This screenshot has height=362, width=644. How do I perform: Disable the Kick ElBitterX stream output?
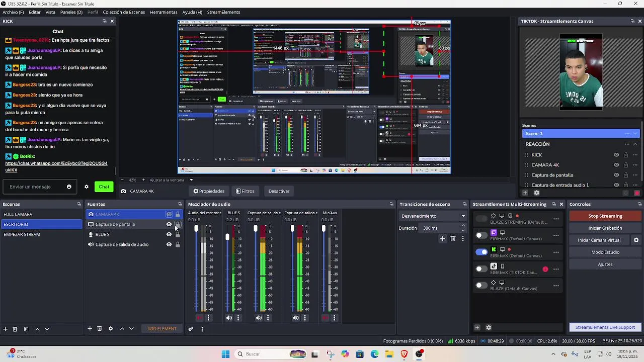[x=481, y=252]
